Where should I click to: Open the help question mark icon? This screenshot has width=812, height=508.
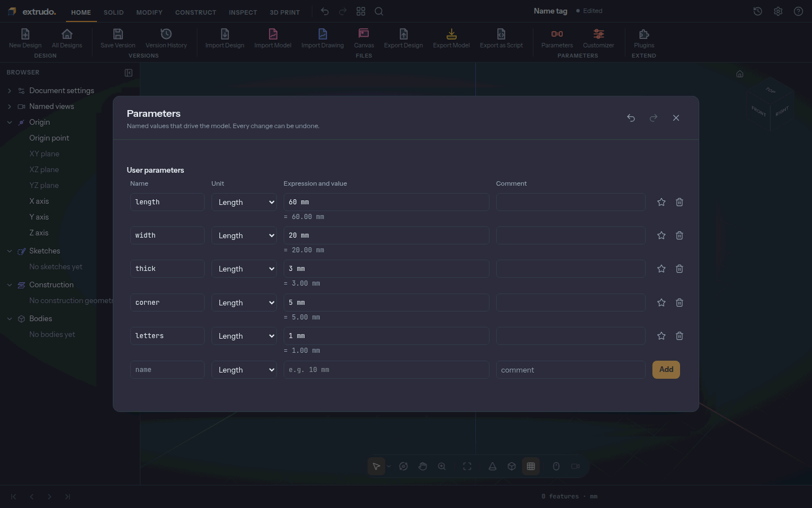pyautogui.click(x=798, y=11)
